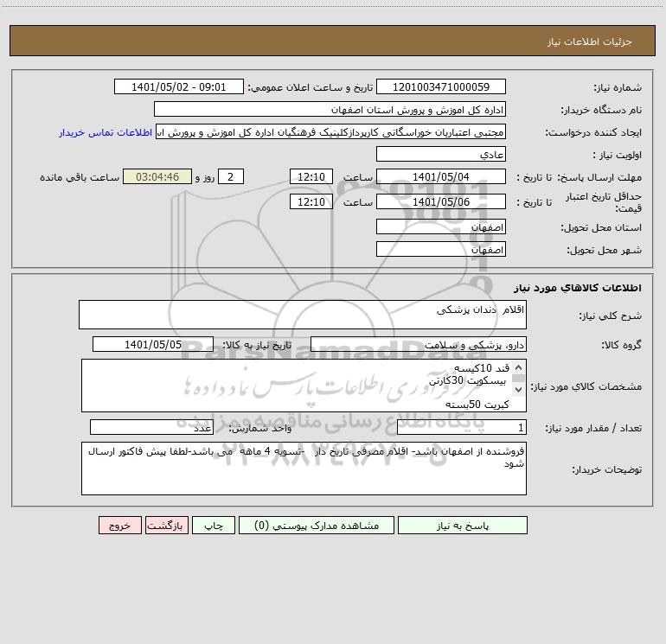Open اطلاعات تماس خریدار link

click(106, 132)
